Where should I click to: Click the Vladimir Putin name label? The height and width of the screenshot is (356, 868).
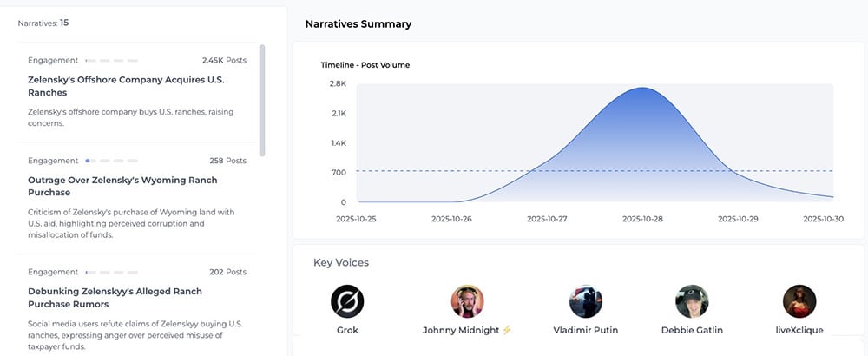coord(586,331)
